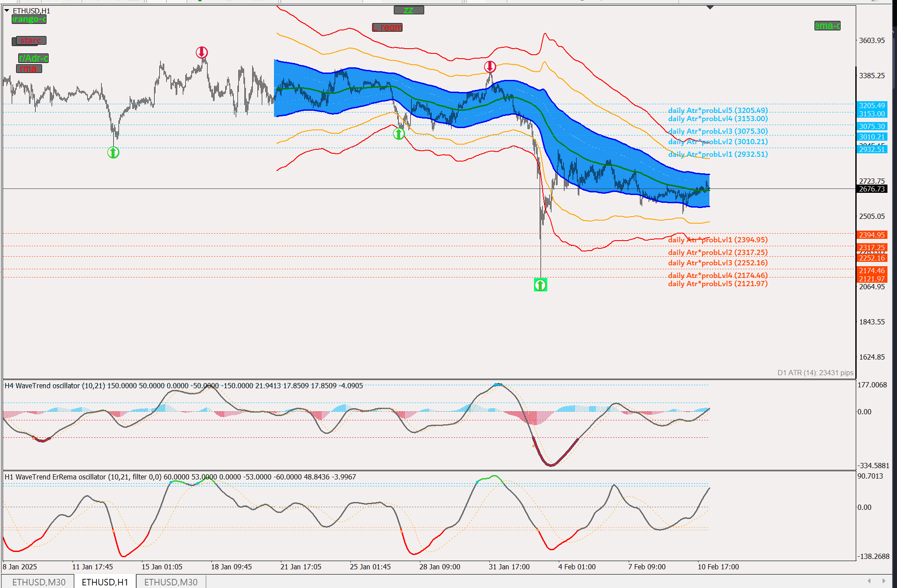Switch to the leftmost ETHUSD,M30 tab
The height and width of the screenshot is (588, 897).
(x=39, y=582)
